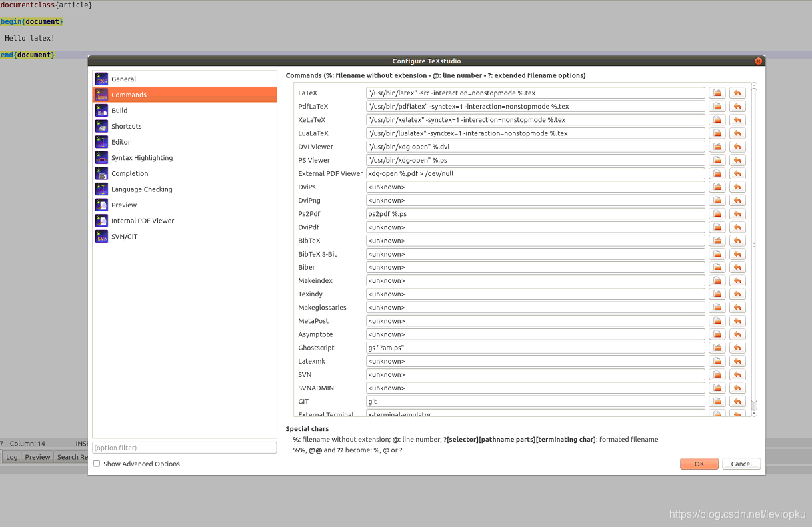Select the Completion section
Image resolution: width=812 pixels, height=527 pixels.
(x=129, y=173)
